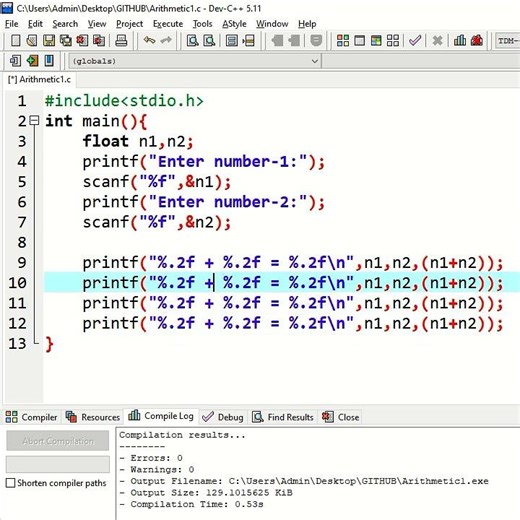This screenshot has height=520, width=520.
Task: Switch to the Compiler tab
Action: (x=31, y=417)
